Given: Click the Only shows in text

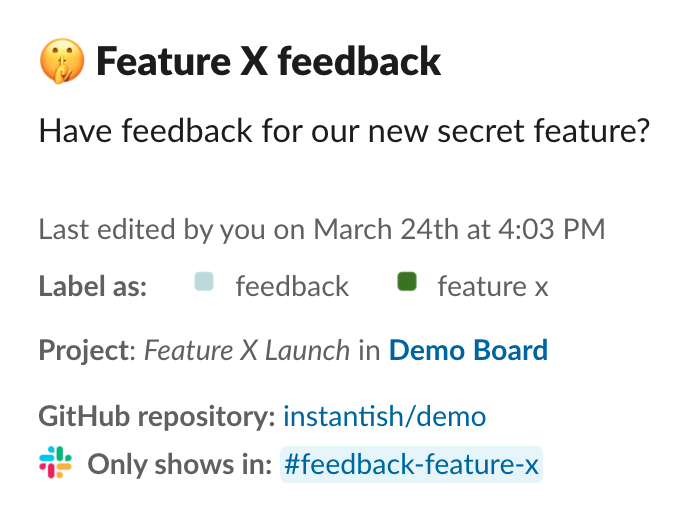Looking at the screenshot, I should tap(180, 464).
